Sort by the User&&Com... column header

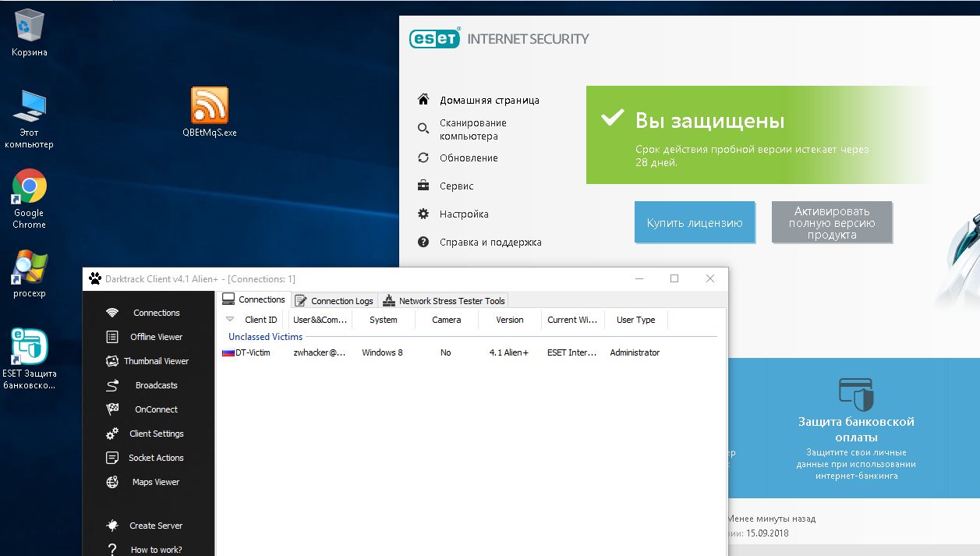pyautogui.click(x=320, y=320)
